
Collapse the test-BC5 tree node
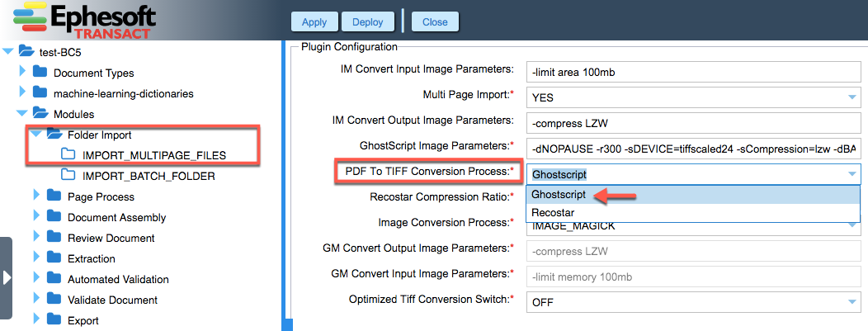tap(7, 51)
